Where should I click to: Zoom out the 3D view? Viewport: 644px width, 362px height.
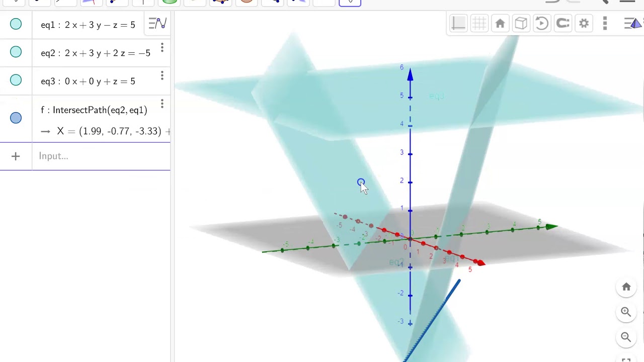[x=626, y=337]
